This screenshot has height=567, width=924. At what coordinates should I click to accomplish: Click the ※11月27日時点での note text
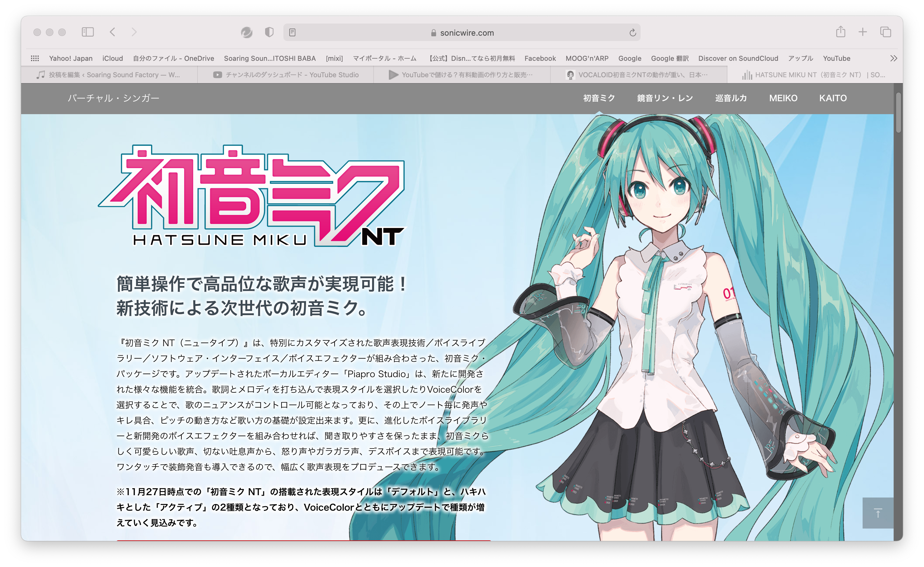pos(301,507)
